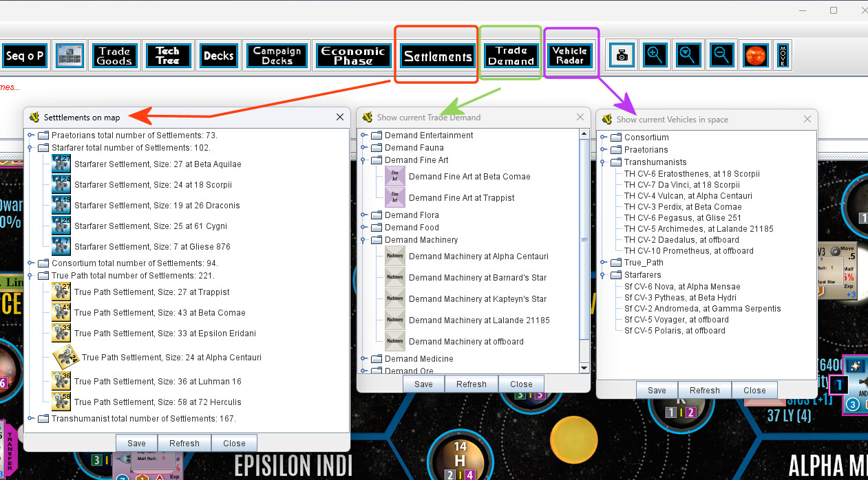Click Refresh in Settlements on map window
Image resolution: width=868 pixels, height=480 pixels.
(184, 444)
